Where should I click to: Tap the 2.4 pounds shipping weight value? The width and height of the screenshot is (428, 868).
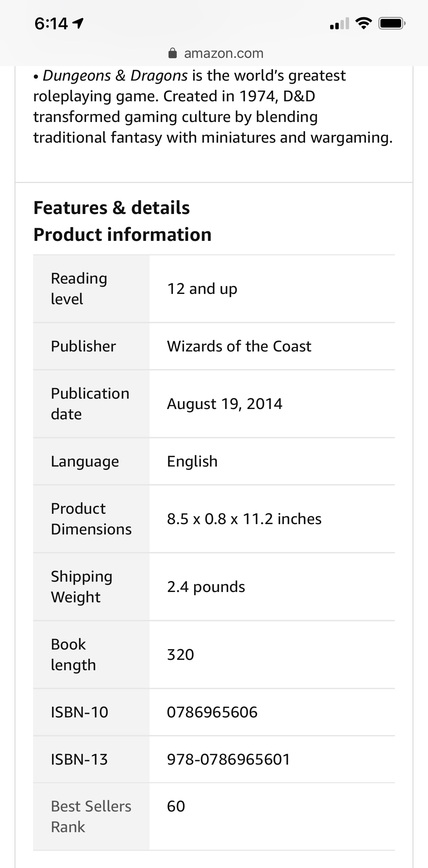[206, 587]
